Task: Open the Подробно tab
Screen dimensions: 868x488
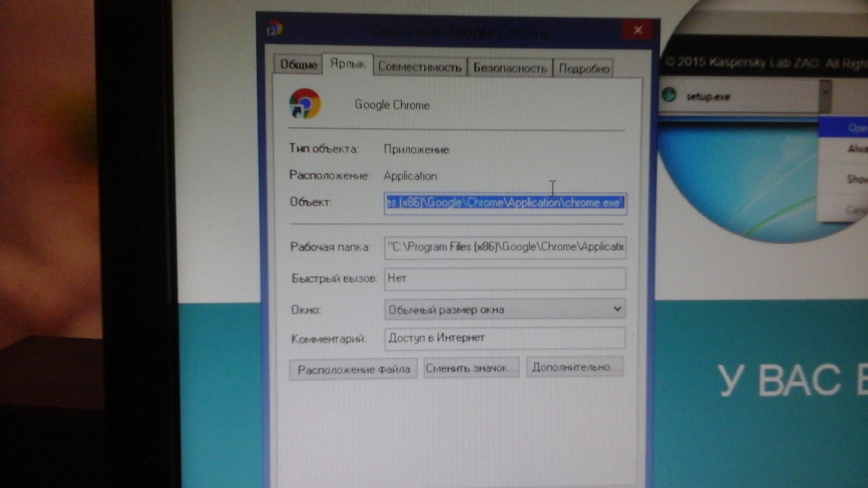Action: click(584, 69)
